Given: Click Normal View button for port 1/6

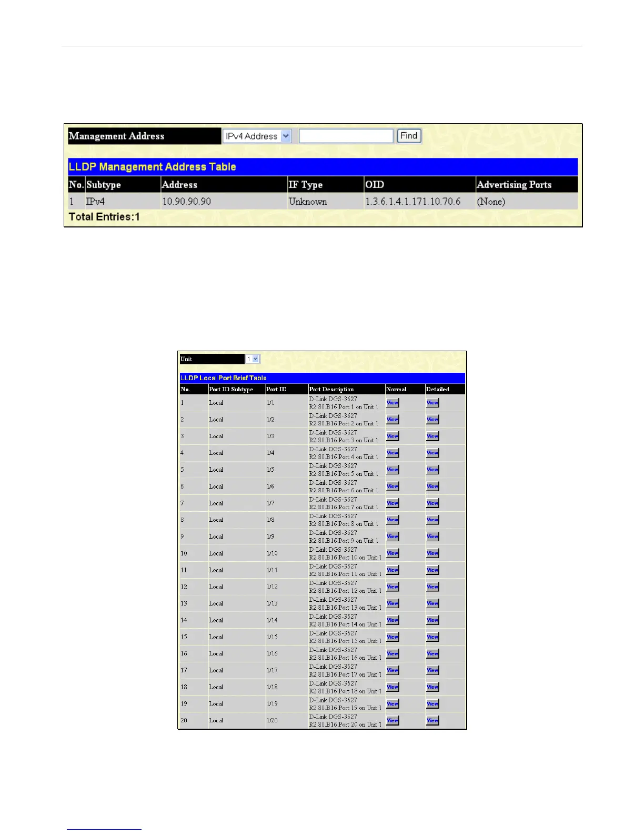Looking at the screenshot, I should 393,486.
